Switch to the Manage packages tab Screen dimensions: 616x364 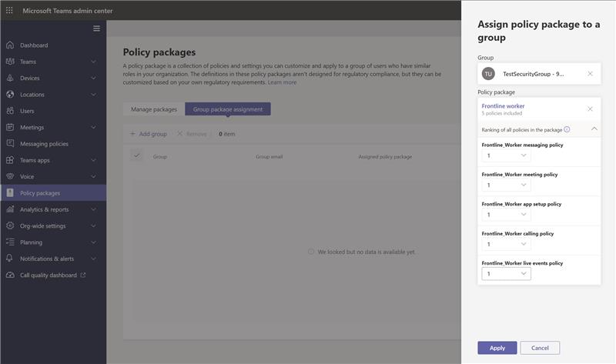click(x=154, y=109)
